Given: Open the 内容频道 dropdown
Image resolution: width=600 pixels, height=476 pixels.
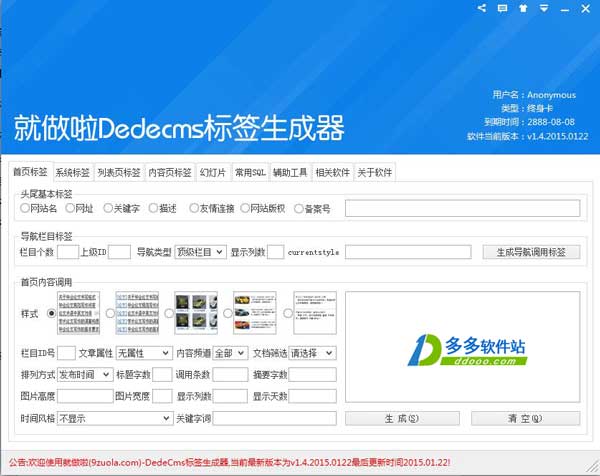Looking at the screenshot, I should pos(230,353).
